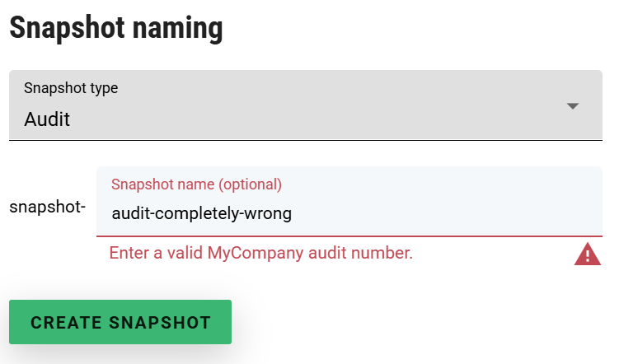Click the 'Snapshot naming' heading
Image resolution: width=619 pixels, height=364 pixels.
pos(116,28)
